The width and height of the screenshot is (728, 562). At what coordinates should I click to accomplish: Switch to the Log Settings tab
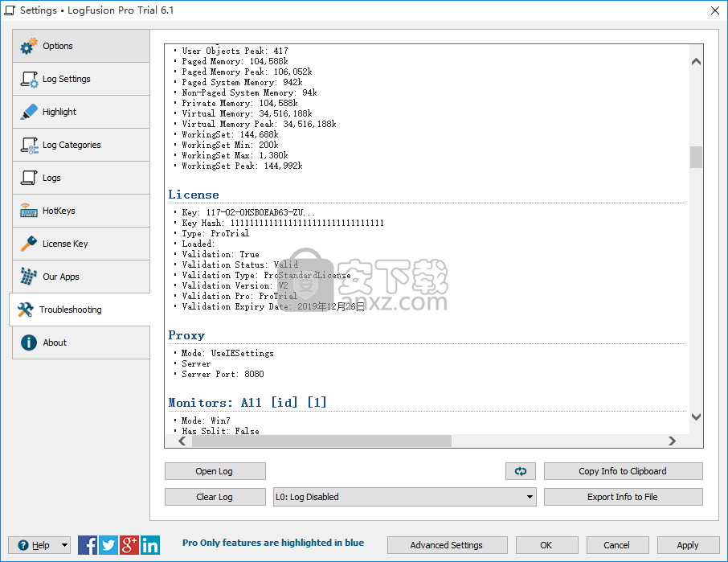[81, 79]
